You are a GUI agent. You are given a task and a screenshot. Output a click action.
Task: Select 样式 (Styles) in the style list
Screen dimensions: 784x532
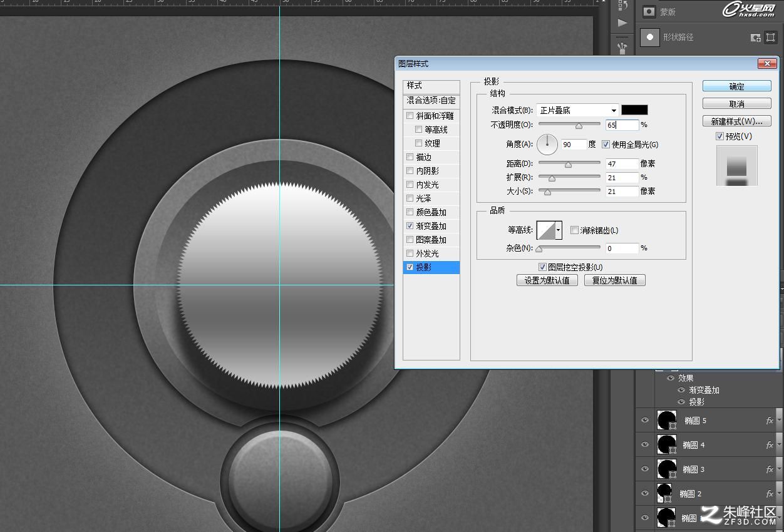[431, 86]
